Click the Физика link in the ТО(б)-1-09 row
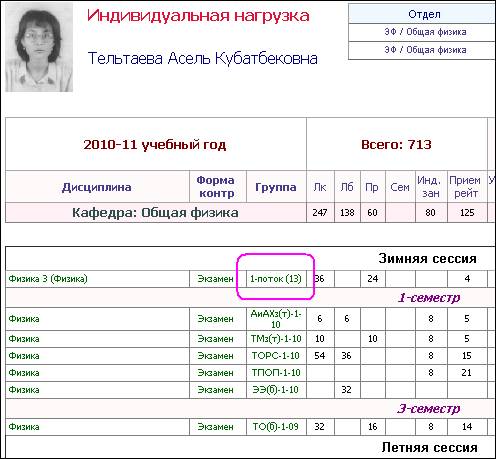Screen dimensions: 496x459 coord(24,427)
